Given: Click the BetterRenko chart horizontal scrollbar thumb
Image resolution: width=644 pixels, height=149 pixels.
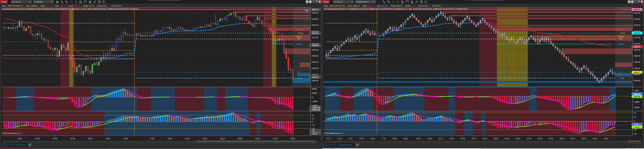Looking at the screenshot, I should [634, 142].
